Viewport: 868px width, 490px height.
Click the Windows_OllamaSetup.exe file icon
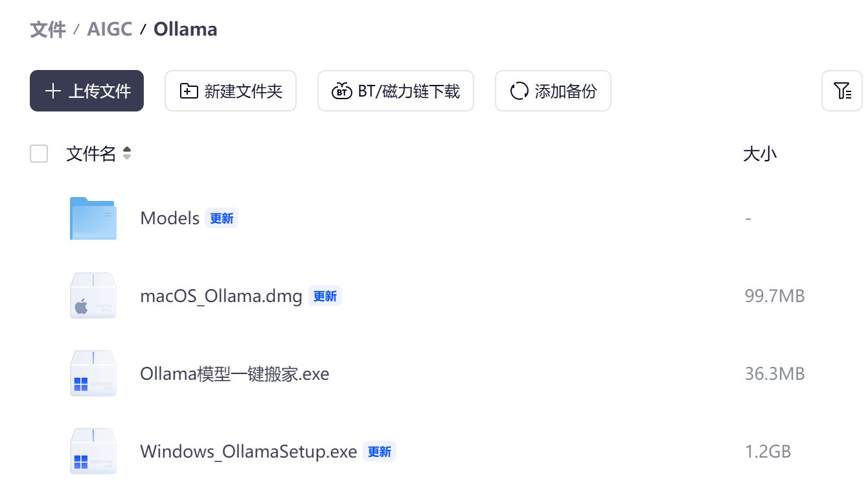pos(93,452)
